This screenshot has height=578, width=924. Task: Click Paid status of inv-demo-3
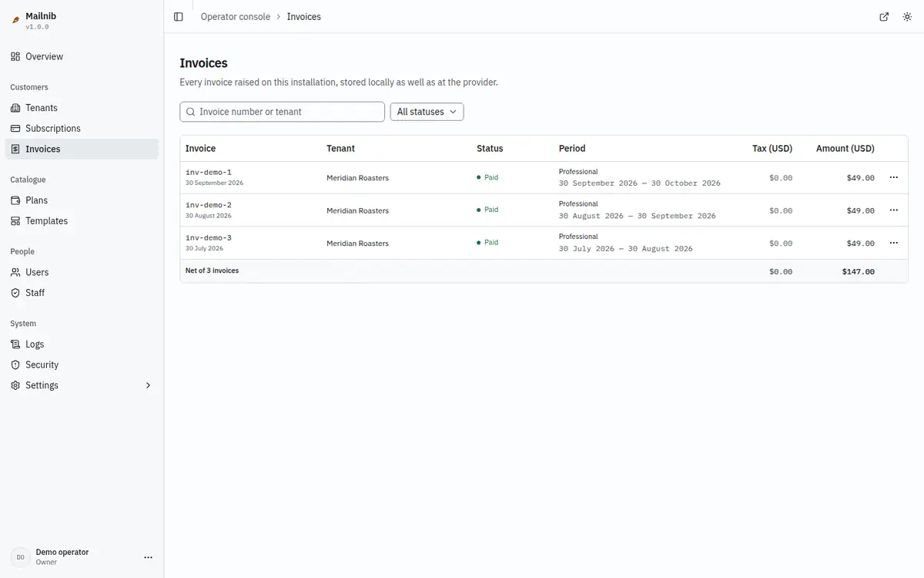click(487, 242)
